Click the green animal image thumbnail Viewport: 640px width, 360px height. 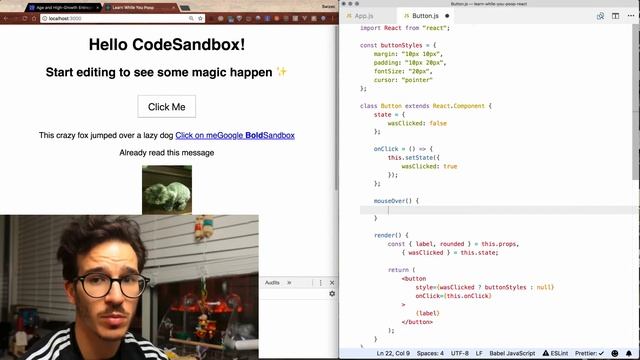coord(167,189)
